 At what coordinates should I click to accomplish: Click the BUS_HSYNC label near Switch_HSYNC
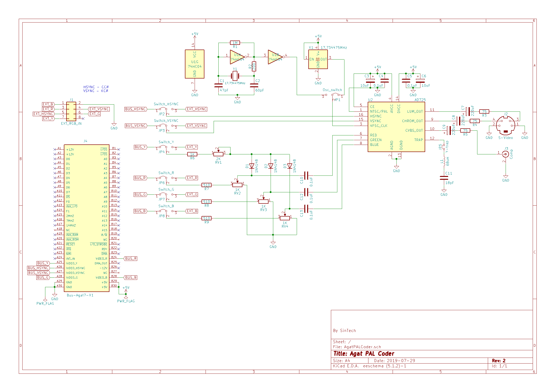tap(136, 109)
